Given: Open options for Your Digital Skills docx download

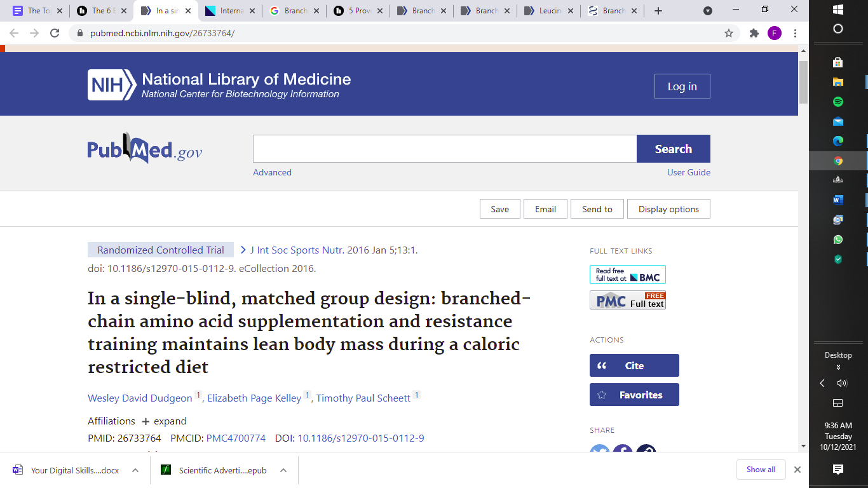Looking at the screenshot, I should click(135, 470).
